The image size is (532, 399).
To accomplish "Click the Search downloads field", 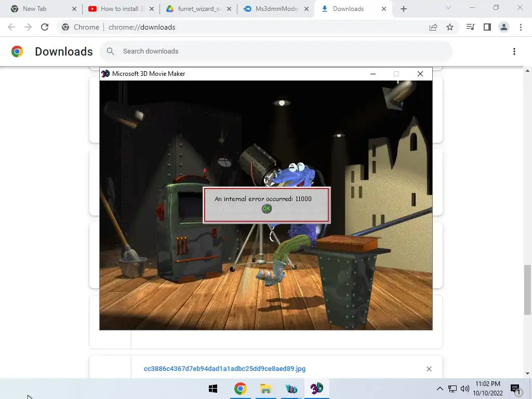I will click(276, 51).
